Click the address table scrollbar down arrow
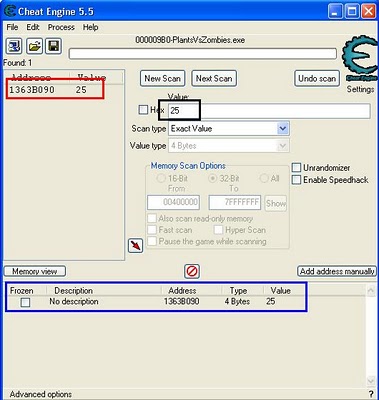Image resolution: width=379 pixels, height=400 pixels. [371, 380]
